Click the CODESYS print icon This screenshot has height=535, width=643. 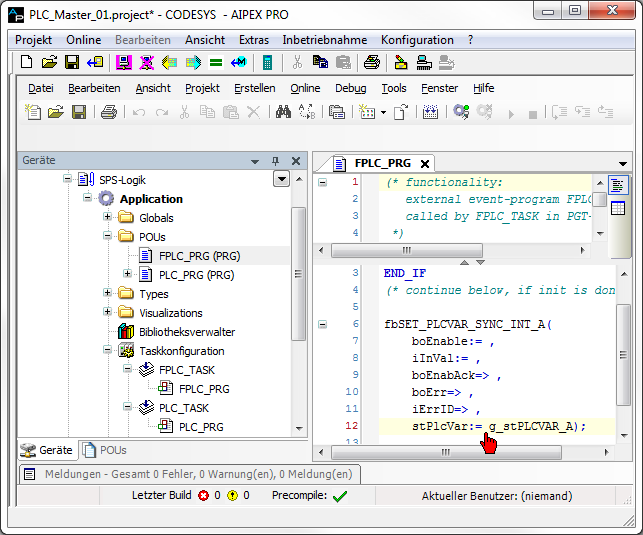tap(109, 112)
